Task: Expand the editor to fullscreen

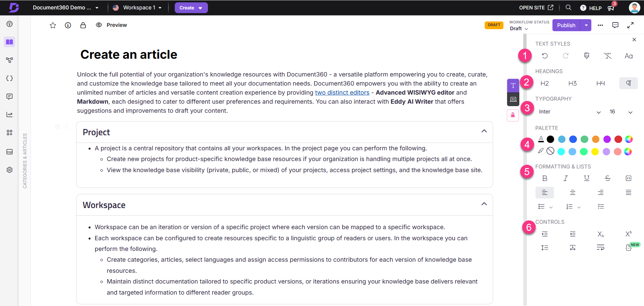Action: click(x=630, y=25)
